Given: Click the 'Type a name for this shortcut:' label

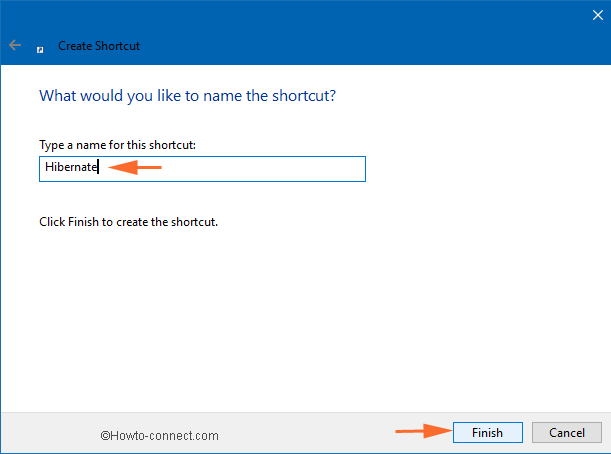Looking at the screenshot, I should point(117,145).
